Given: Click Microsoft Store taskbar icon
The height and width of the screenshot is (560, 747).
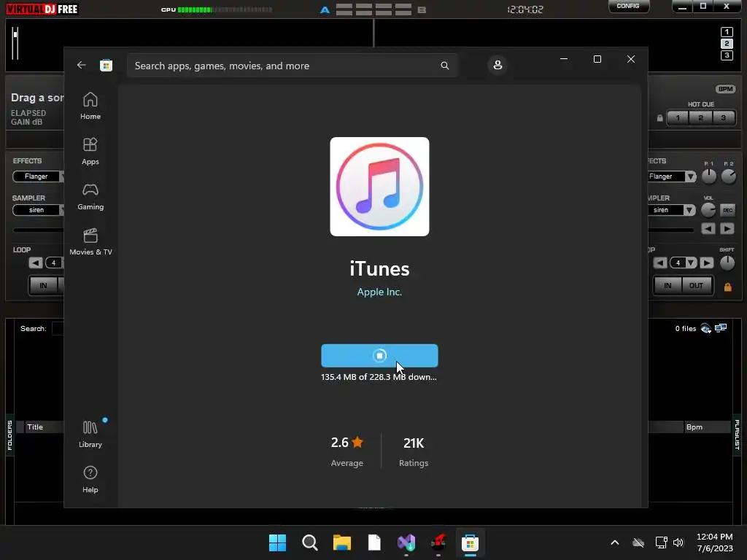Looking at the screenshot, I should click(x=470, y=542).
